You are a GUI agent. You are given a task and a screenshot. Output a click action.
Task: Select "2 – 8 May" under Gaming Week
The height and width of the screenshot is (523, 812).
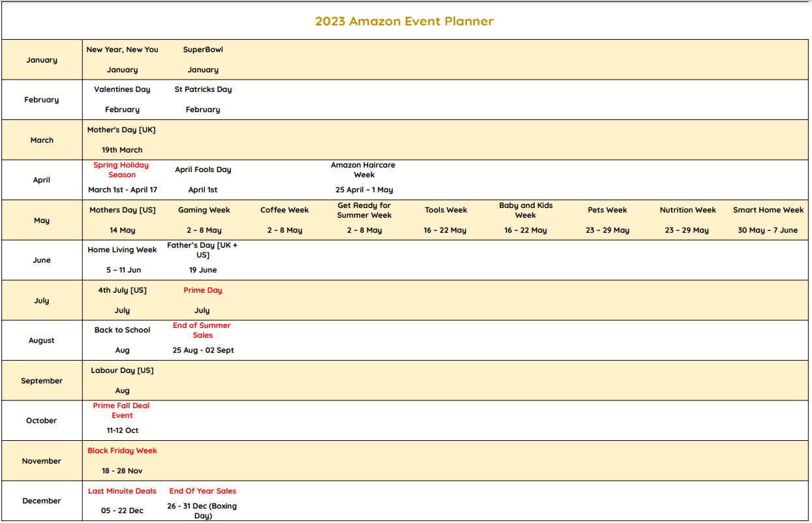pos(204,230)
